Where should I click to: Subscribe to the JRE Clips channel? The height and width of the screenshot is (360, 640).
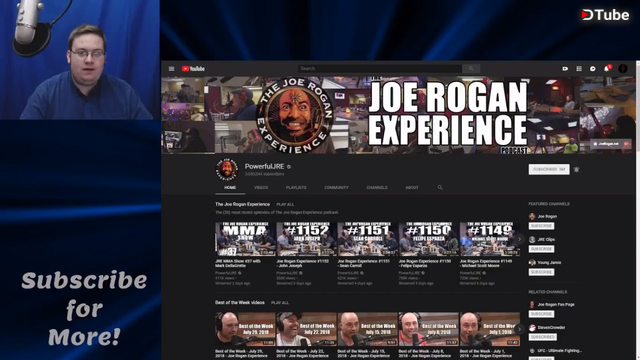click(541, 249)
